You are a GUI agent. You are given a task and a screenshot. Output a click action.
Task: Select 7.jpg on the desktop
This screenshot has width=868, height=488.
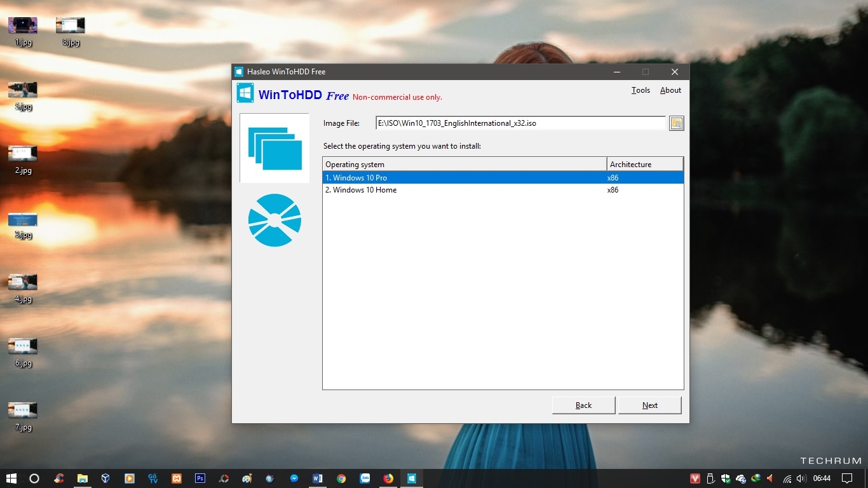(23, 417)
